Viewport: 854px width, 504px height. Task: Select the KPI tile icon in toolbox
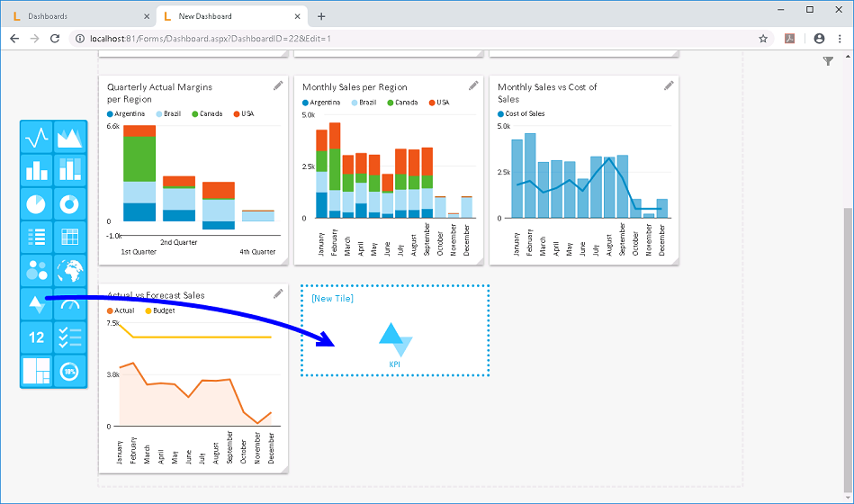[x=37, y=304]
